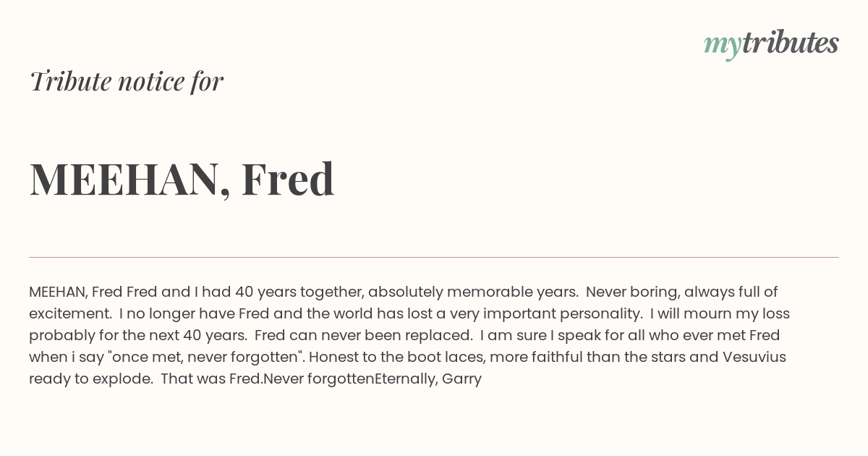Viewport: 868px width, 456px height.
Task: Click 'MEEHAN, Fred' at start of paragraph
Action: click(x=76, y=292)
